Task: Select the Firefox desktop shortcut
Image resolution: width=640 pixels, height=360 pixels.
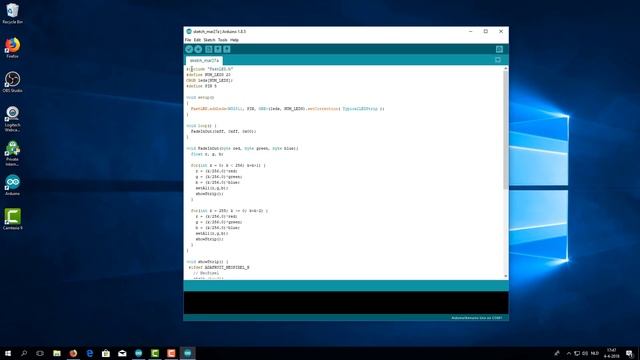Action: tap(13, 48)
